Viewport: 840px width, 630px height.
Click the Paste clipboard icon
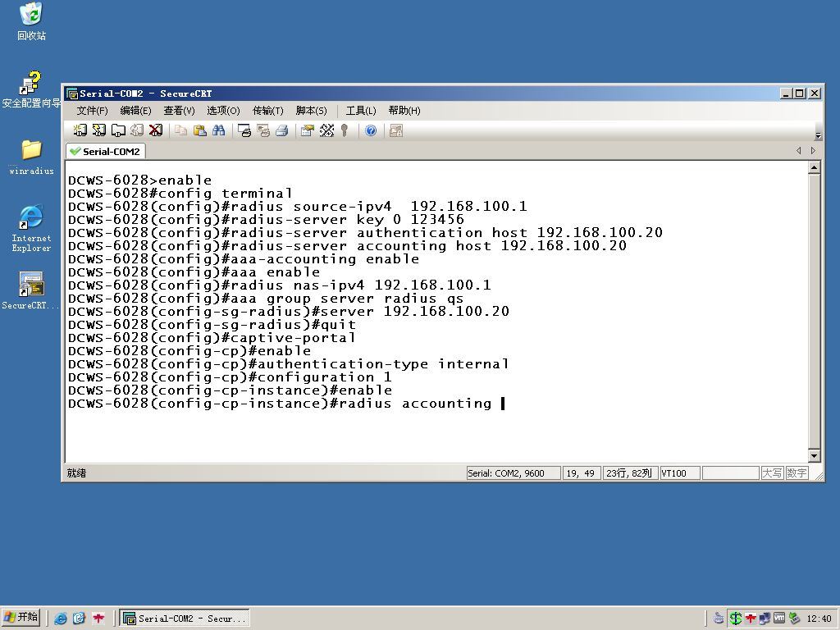coord(200,130)
